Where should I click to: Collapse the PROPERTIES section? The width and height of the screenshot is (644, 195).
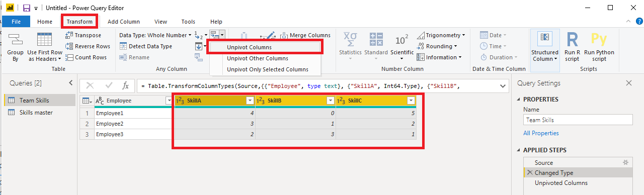[519, 100]
